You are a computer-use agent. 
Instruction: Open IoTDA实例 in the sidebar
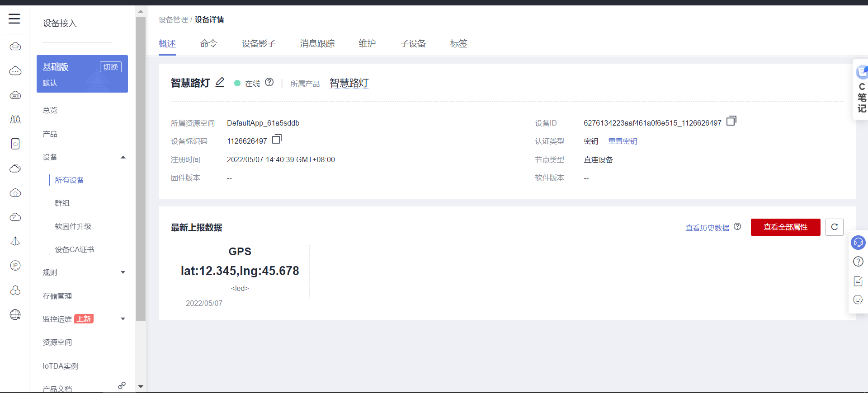61,366
